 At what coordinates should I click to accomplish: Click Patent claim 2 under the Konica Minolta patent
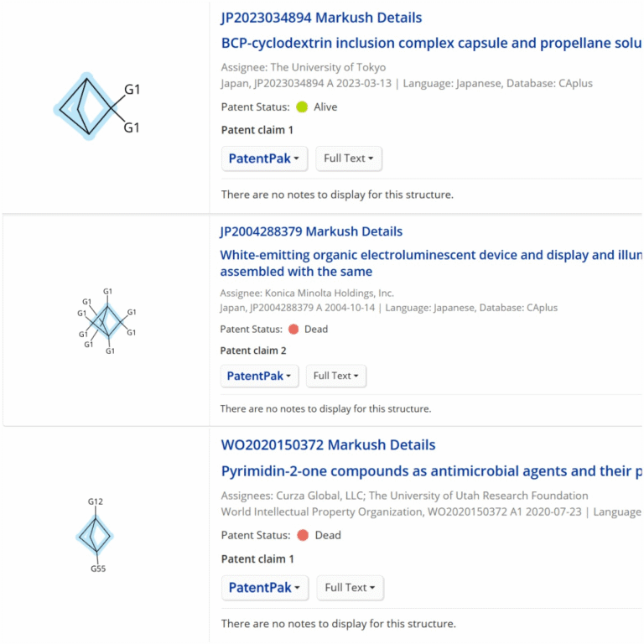(253, 351)
